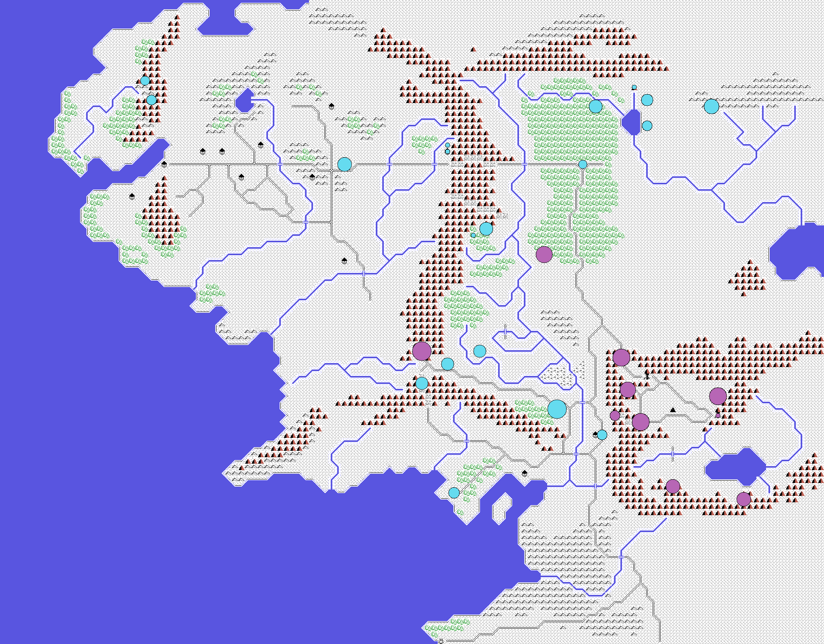Click the cyan circle beside the far northeastern hills
This screenshot has width=824, height=644.
coord(711,106)
